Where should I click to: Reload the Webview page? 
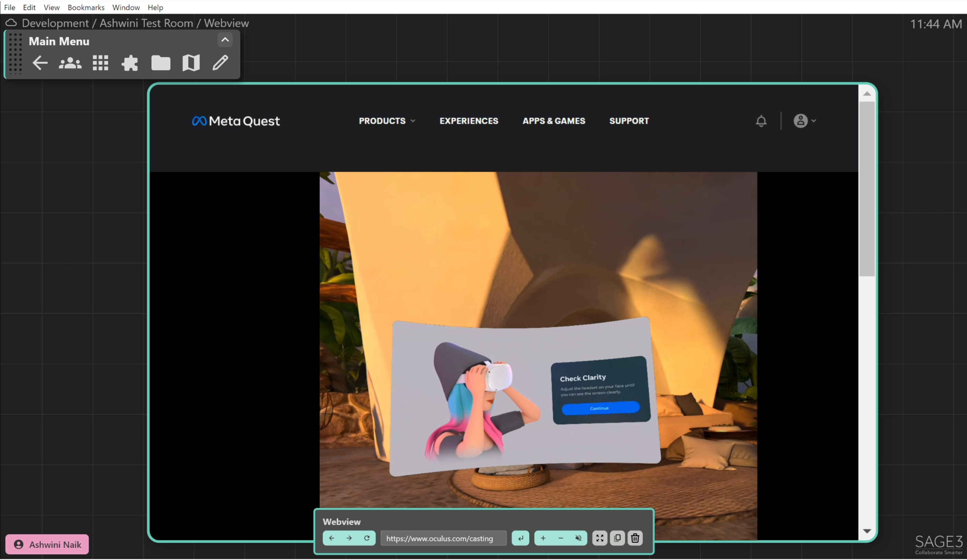[x=367, y=538]
